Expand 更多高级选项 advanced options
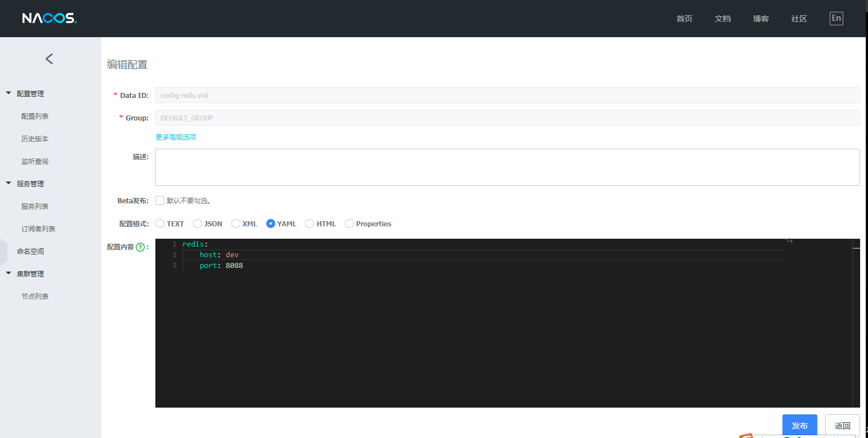868x438 pixels. (x=176, y=136)
